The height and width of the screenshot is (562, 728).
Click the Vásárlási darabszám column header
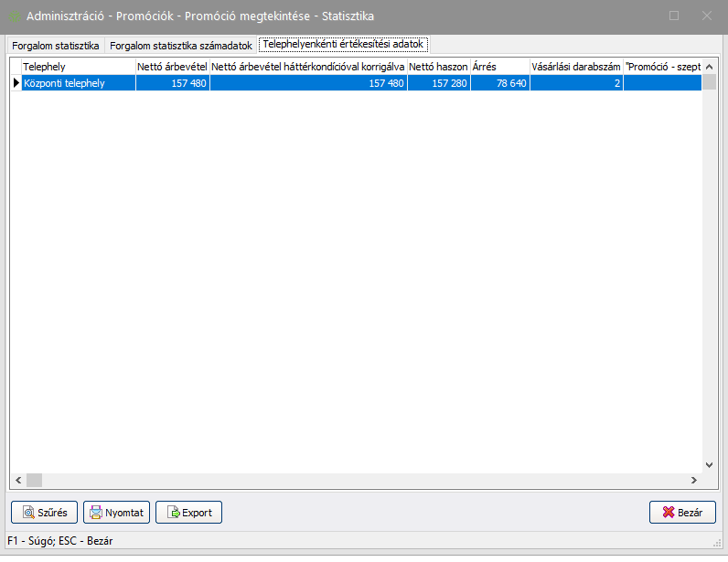[x=575, y=67]
